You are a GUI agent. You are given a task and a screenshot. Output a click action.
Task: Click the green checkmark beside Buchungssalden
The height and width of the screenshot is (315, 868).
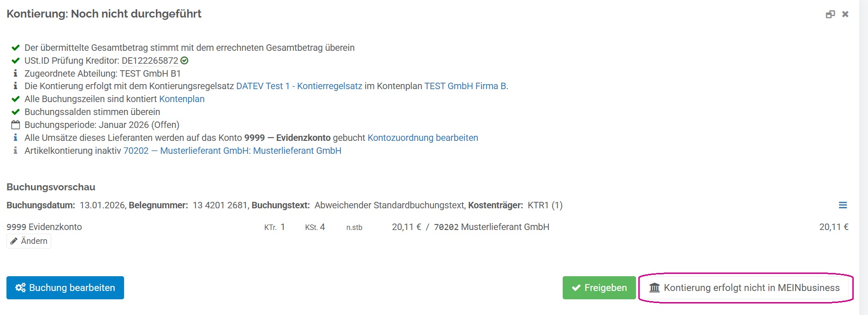(x=16, y=112)
